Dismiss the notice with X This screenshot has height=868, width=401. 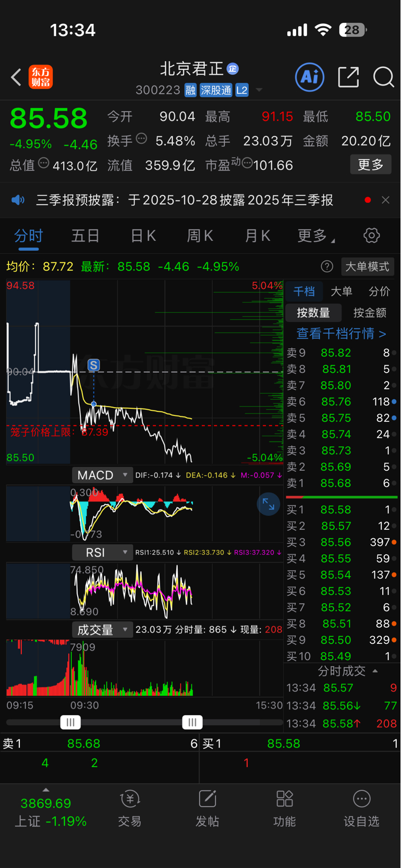[385, 200]
